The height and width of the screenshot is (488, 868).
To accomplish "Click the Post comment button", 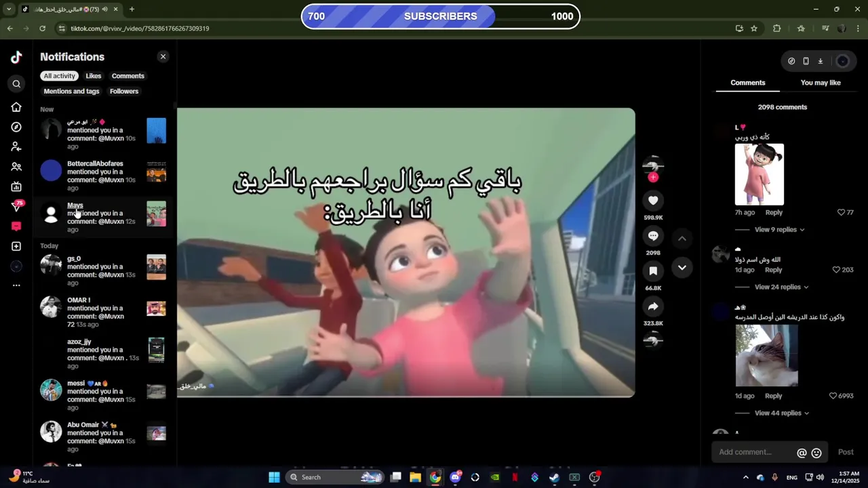I will click(846, 452).
